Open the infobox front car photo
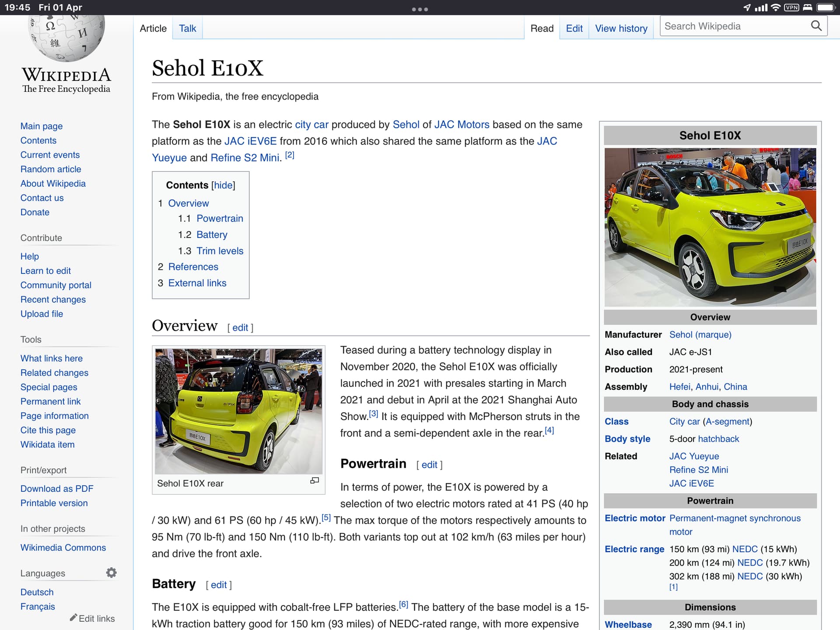840x630 pixels. tap(710, 227)
